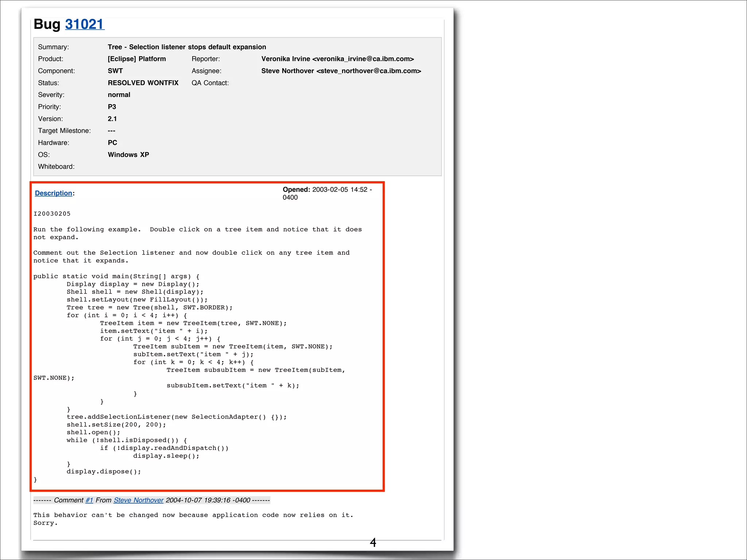Click the 'Opened: 2003-02-05 14:52' timestamp
This screenshot has width=747, height=560.
[327, 194]
